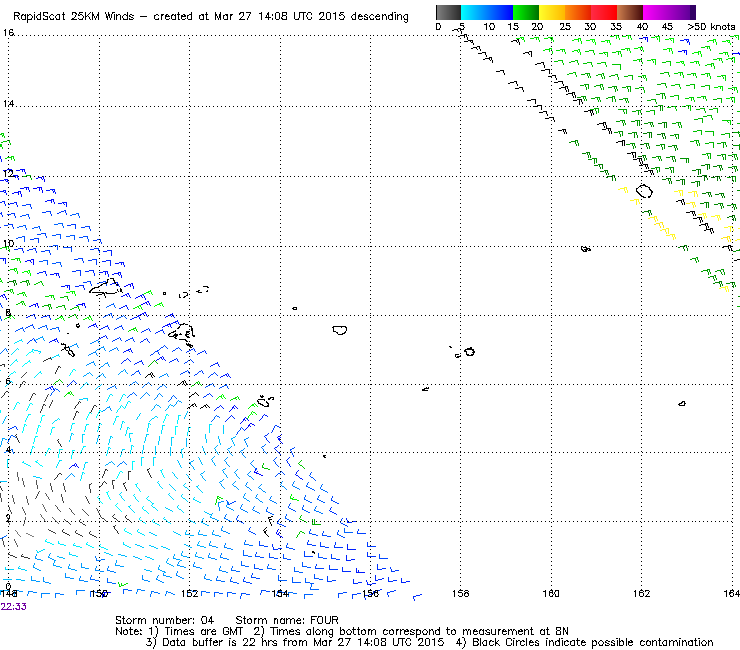The image size is (740, 650).
Task: Click the island outline near 153.7E 5.5N
Action: click(x=265, y=401)
